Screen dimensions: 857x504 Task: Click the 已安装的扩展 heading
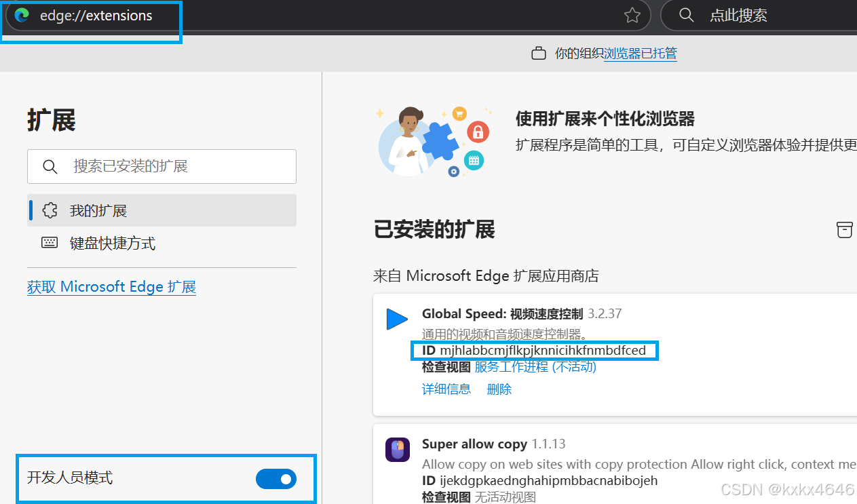[434, 230]
